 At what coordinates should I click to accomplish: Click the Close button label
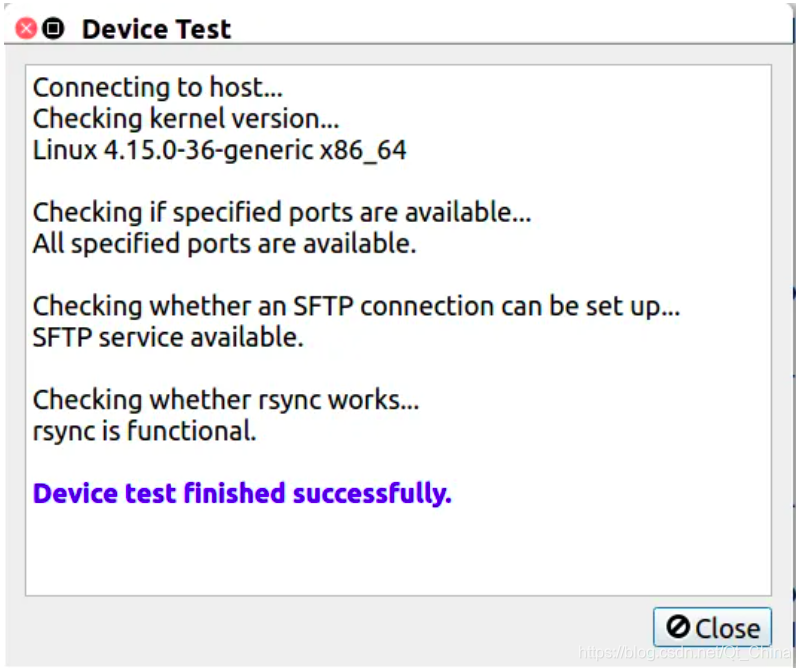click(x=727, y=629)
